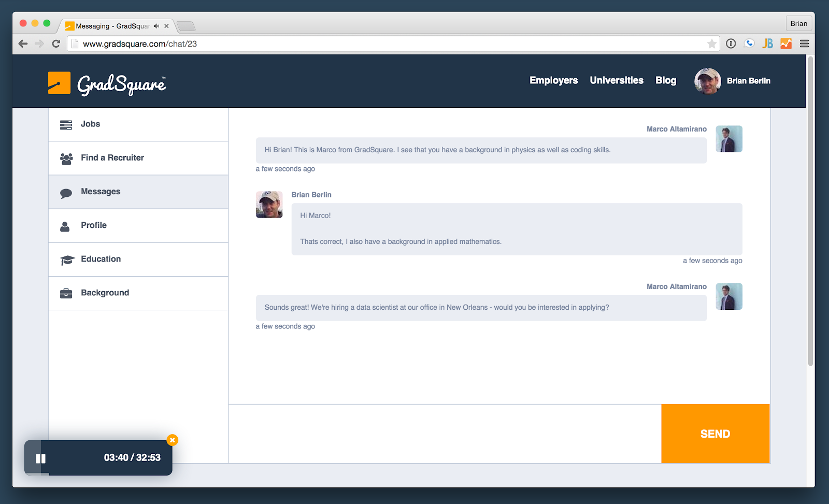Click the GradSquare wordmark
This screenshot has height=504, width=829.
pyautogui.click(x=122, y=84)
